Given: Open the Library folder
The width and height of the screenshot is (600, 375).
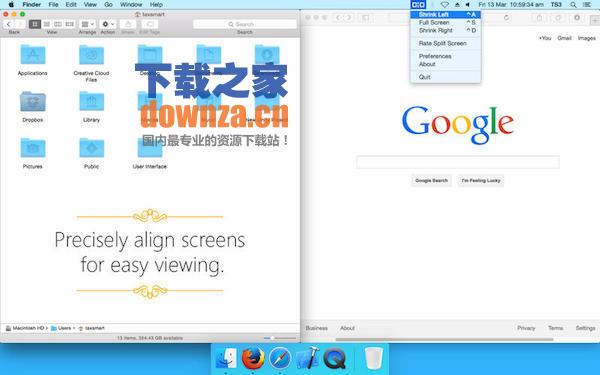Looking at the screenshot, I should [91, 101].
